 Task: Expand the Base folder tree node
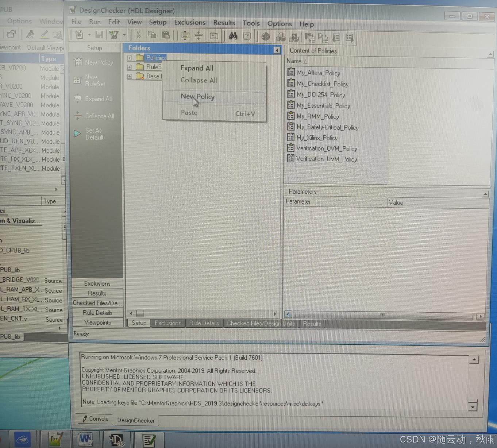[x=130, y=76]
